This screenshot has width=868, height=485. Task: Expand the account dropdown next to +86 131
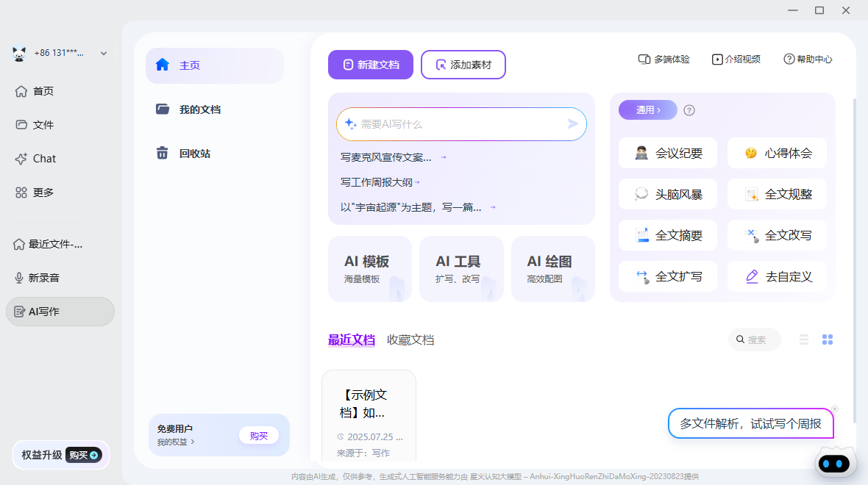tap(104, 54)
